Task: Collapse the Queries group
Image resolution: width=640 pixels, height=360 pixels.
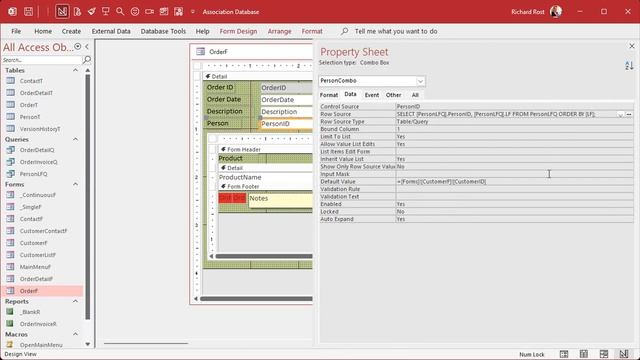Action: [x=75, y=139]
